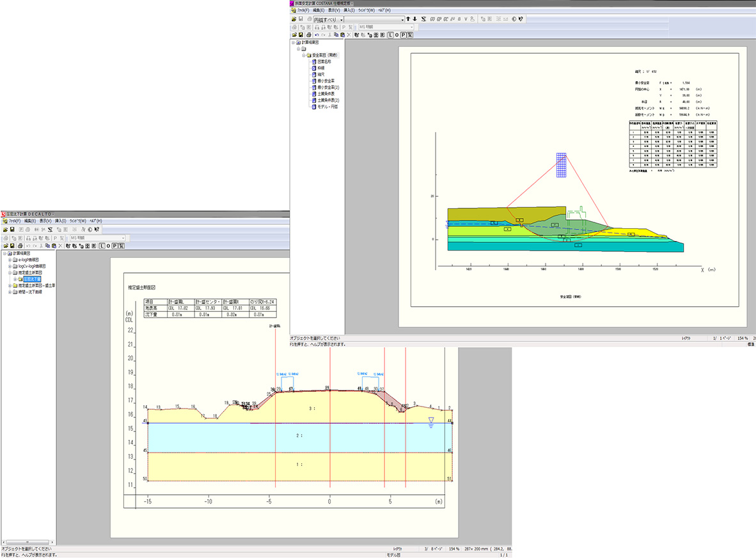Toggle the O button in COSTANA
This screenshot has height=558, width=756.
397,35
